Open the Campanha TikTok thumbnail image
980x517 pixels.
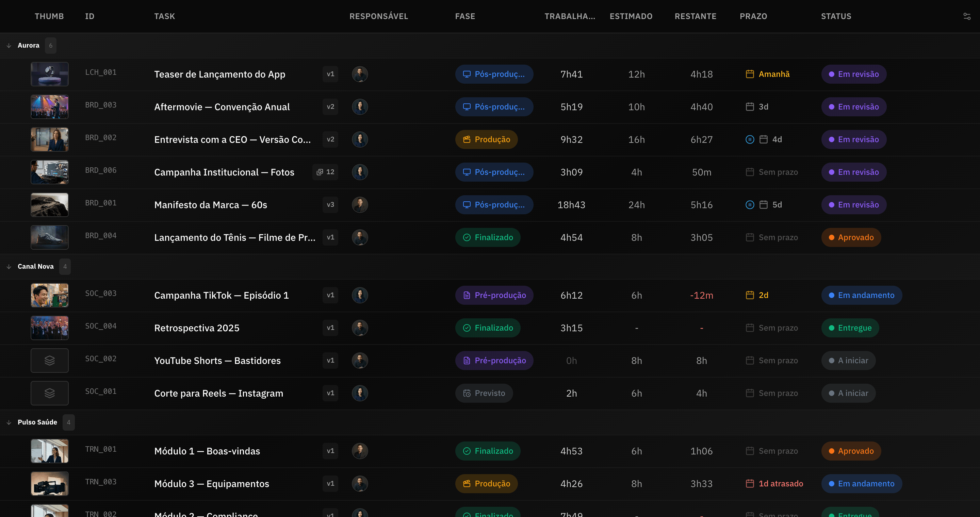point(49,295)
